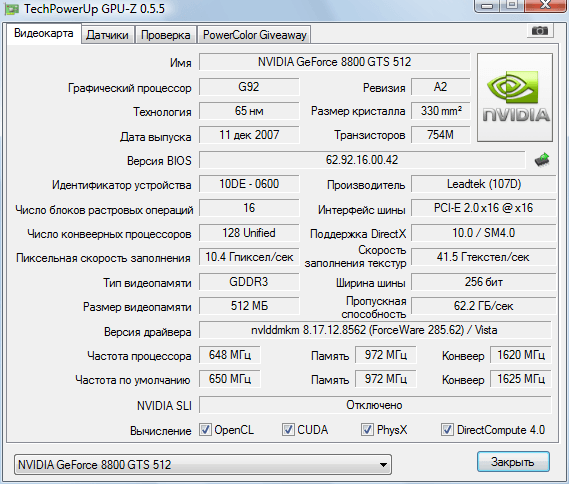
Task: Click the 512 МБ memory size value
Action: click(249, 306)
